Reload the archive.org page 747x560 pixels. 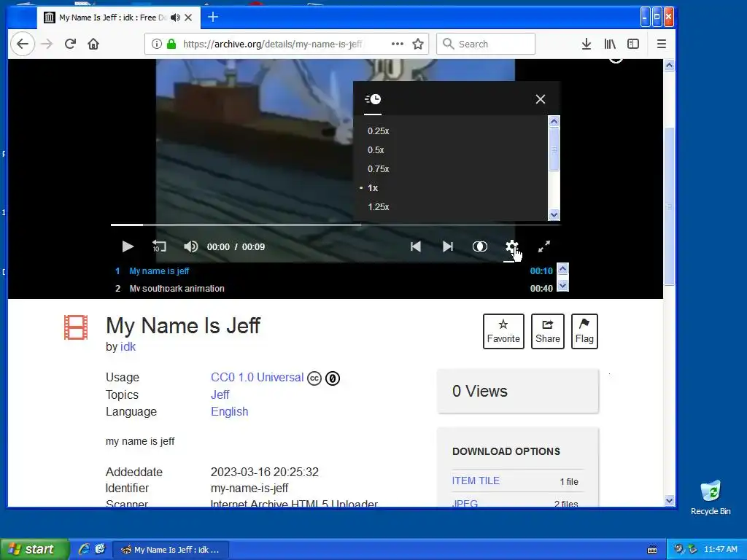70,44
